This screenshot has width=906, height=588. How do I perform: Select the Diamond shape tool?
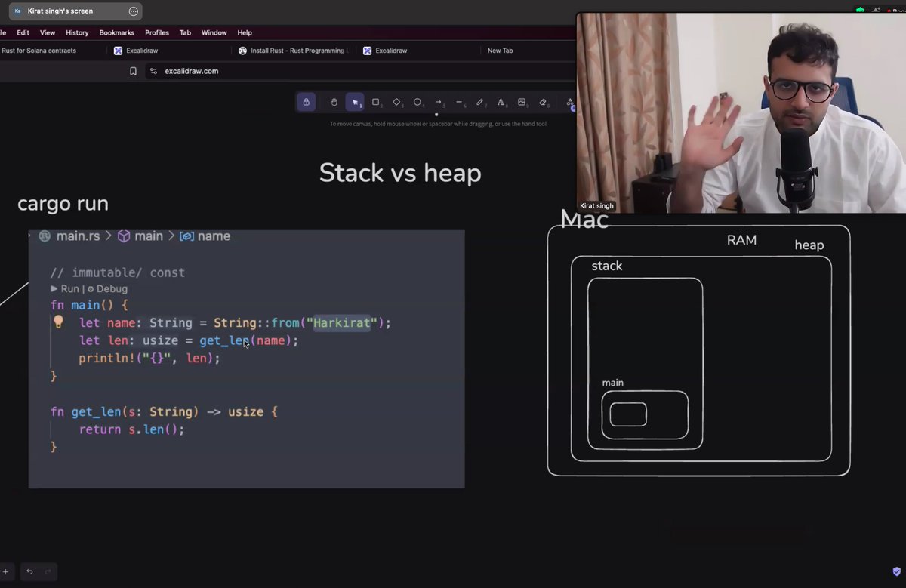(397, 102)
